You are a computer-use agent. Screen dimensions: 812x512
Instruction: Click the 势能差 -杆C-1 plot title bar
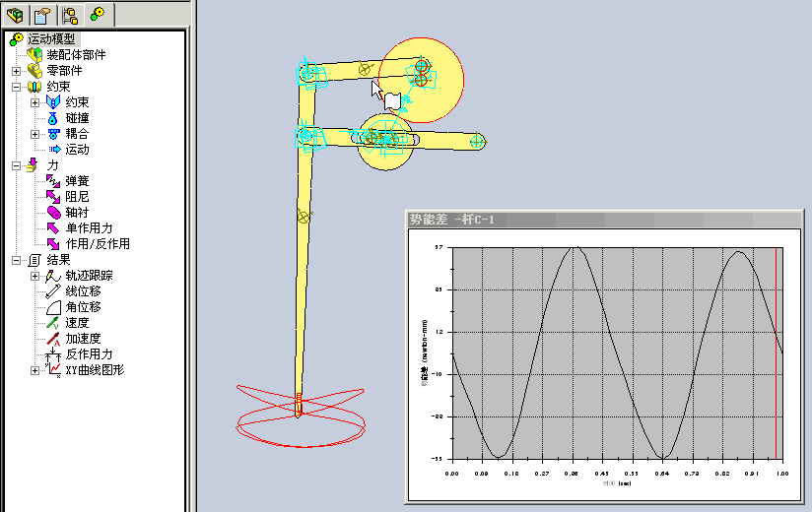604,220
